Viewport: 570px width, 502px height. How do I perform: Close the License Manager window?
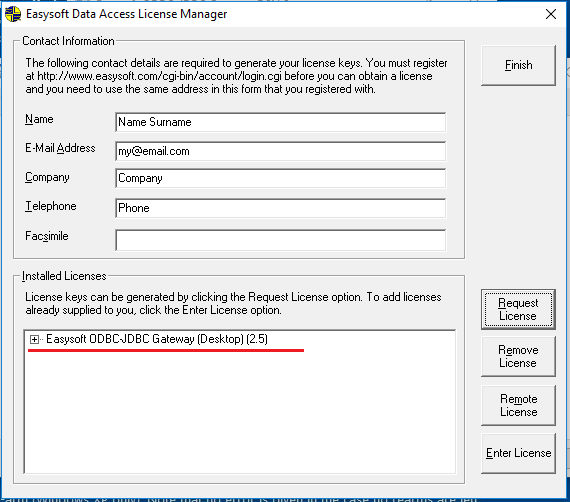(551, 14)
